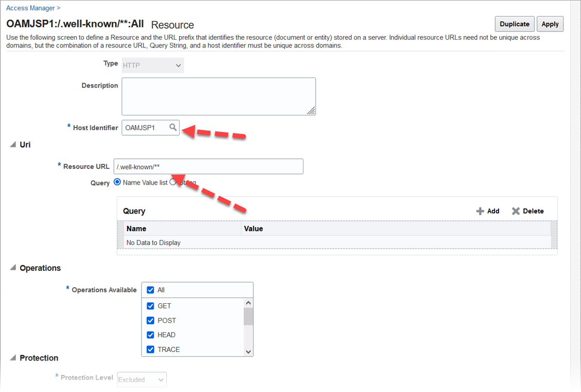
Task: Toggle the GET operation checkbox
Action: 151,306
